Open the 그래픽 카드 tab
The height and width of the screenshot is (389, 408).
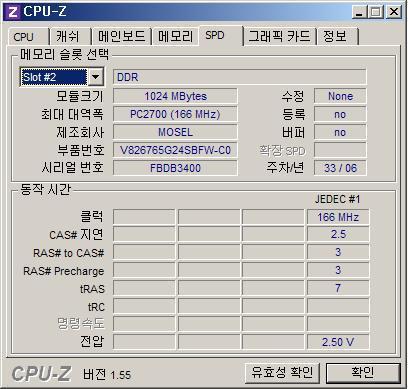(279, 37)
